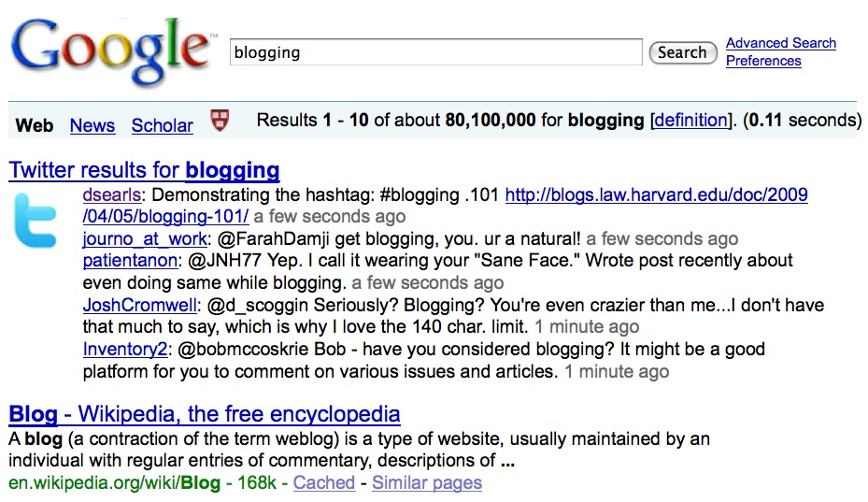This screenshot has height=502, width=868.
Task: Click the search box containing "blogging"
Action: pos(435,52)
